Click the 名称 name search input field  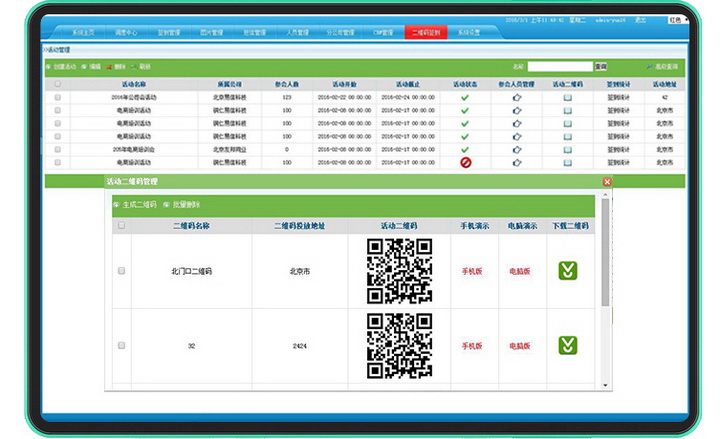(x=560, y=67)
